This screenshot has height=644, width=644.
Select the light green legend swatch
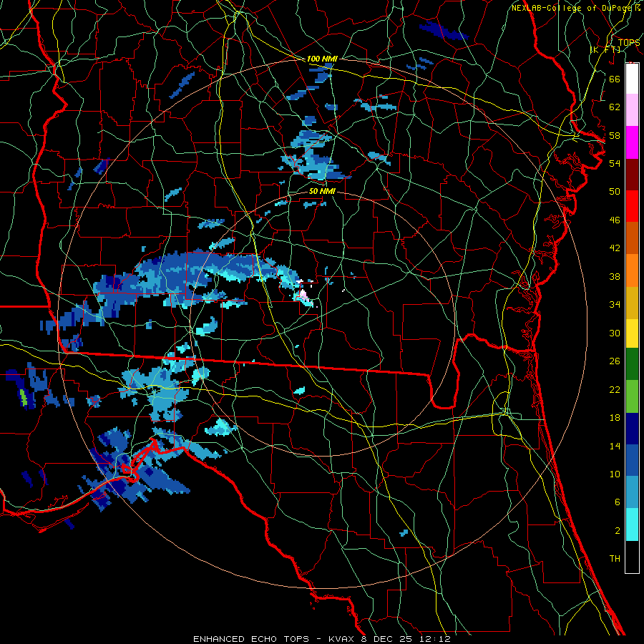[x=632, y=396]
